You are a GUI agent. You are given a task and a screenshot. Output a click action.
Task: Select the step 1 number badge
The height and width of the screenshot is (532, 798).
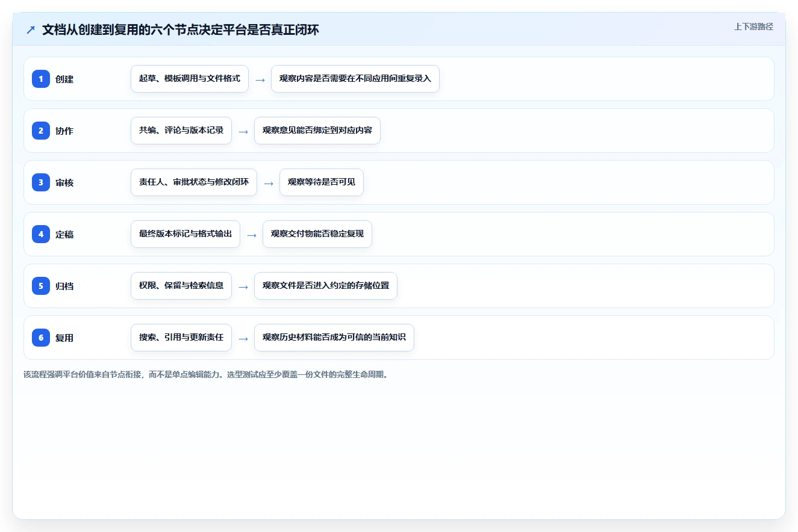pyautogui.click(x=41, y=79)
